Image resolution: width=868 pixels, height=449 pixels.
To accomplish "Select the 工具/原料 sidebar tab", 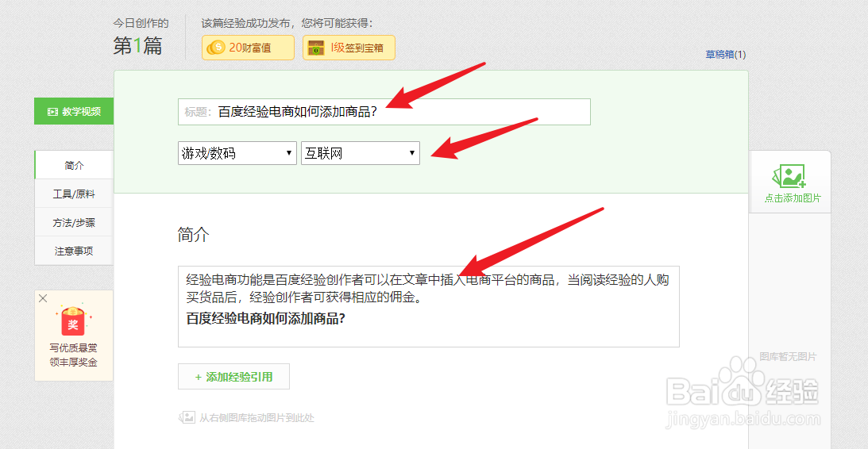I will tap(74, 194).
